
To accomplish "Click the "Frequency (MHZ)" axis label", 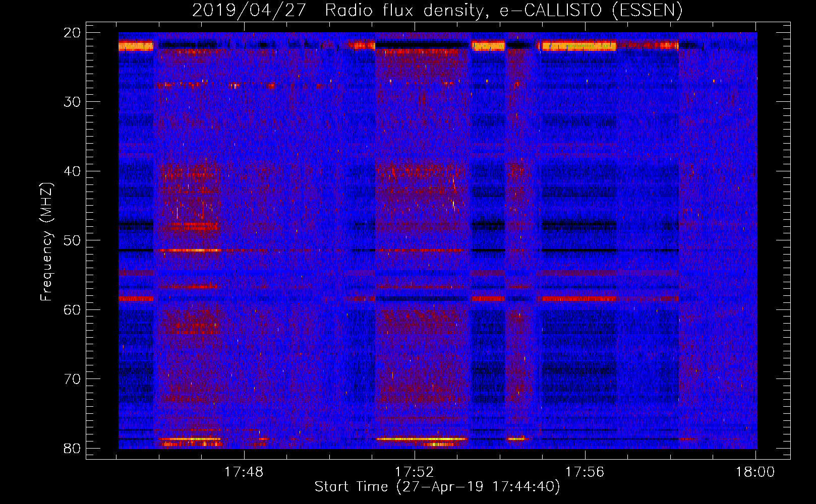I will (46, 242).
